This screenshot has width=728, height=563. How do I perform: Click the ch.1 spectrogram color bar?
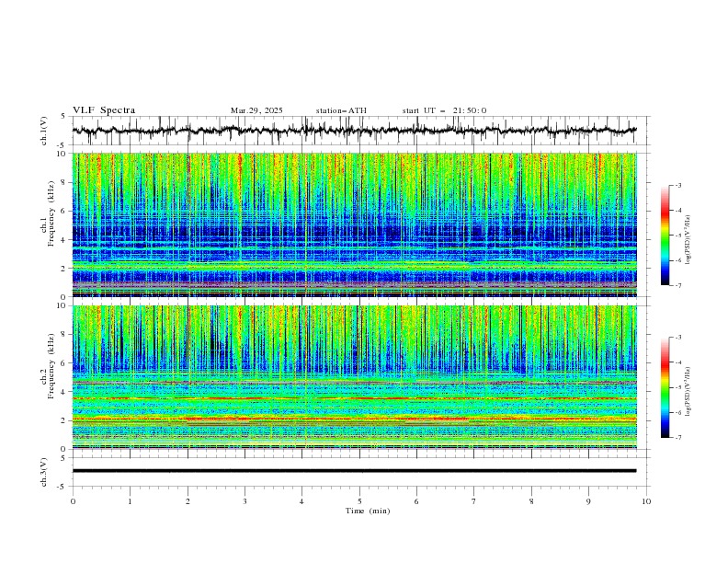click(x=665, y=235)
